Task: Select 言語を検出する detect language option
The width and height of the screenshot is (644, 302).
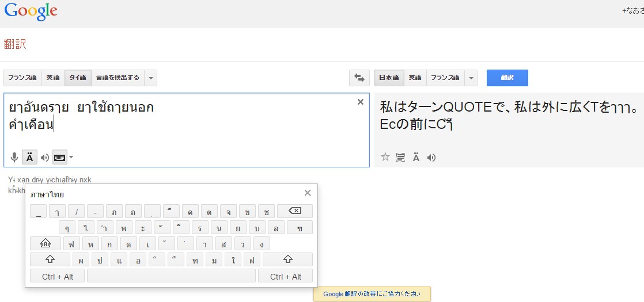Action: coord(118,78)
